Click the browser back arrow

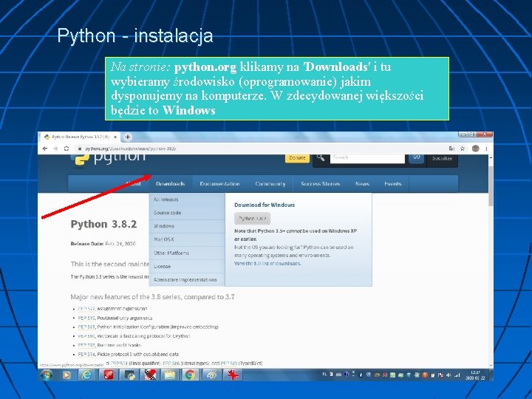point(44,149)
